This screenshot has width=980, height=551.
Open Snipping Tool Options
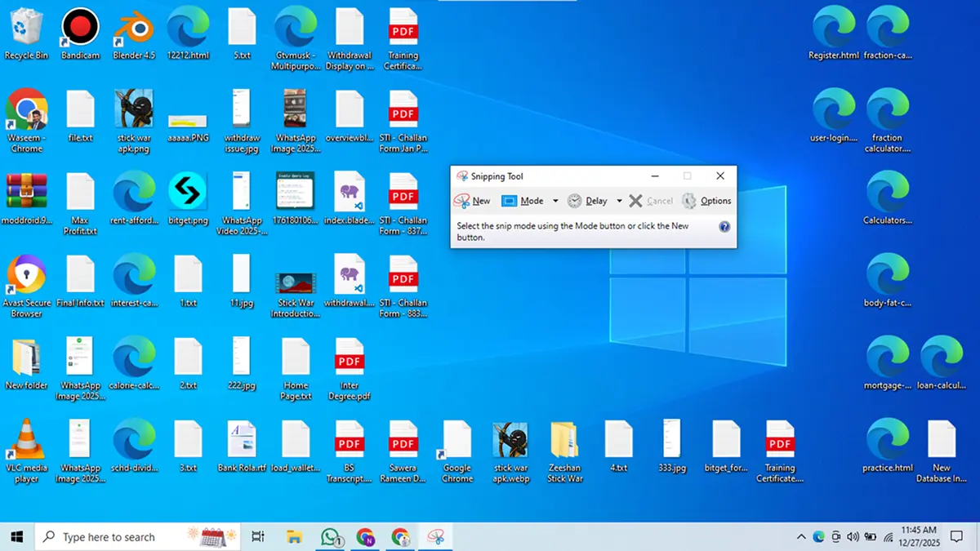(707, 201)
